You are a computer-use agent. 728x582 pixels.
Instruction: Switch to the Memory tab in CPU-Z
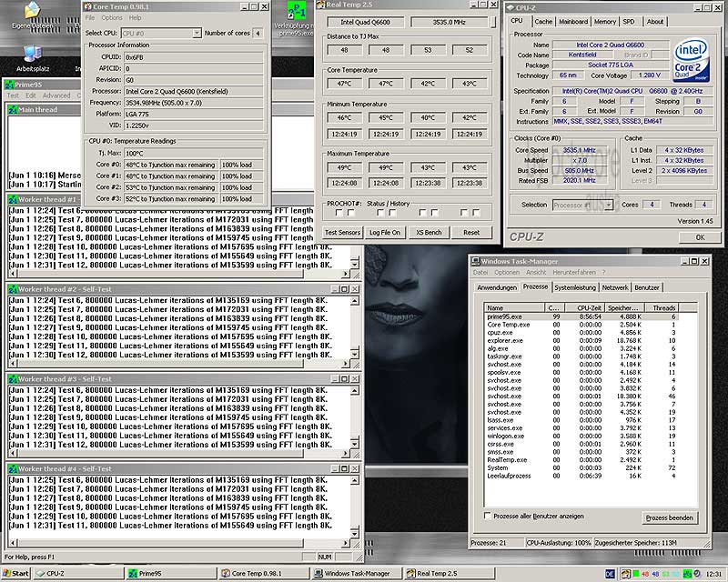coord(605,21)
